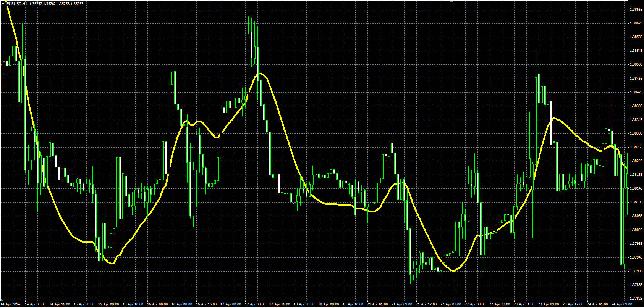This screenshot has height=307, width=644.
Task: Click the 24 Apr 09:00 time axis label
Action: tap(622, 304)
